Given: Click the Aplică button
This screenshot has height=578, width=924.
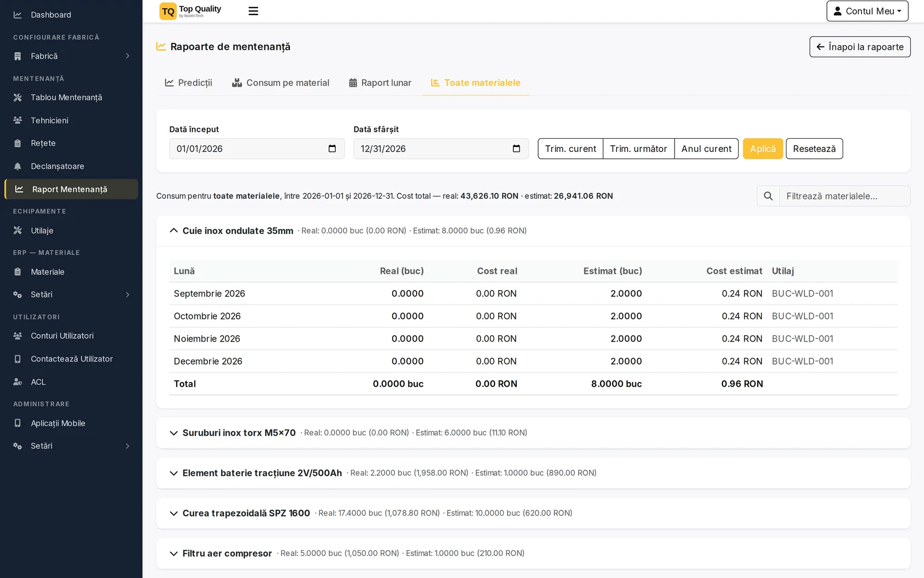Looking at the screenshot, I should [x=763, y=149].
